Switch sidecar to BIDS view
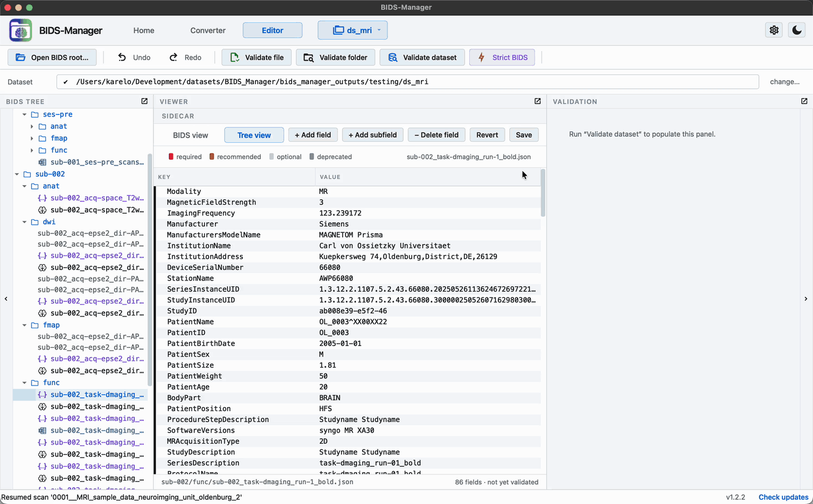Viewport: 813px width, 504px height. 190,135
